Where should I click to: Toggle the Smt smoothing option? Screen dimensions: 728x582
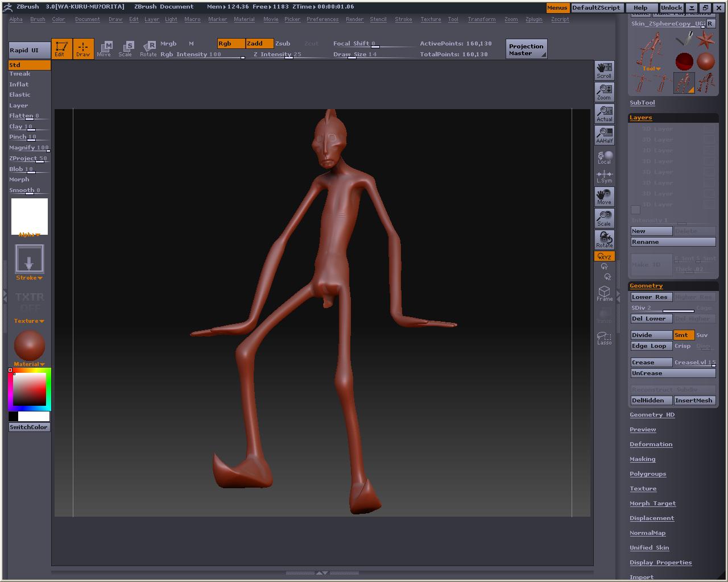coord(684,335)
